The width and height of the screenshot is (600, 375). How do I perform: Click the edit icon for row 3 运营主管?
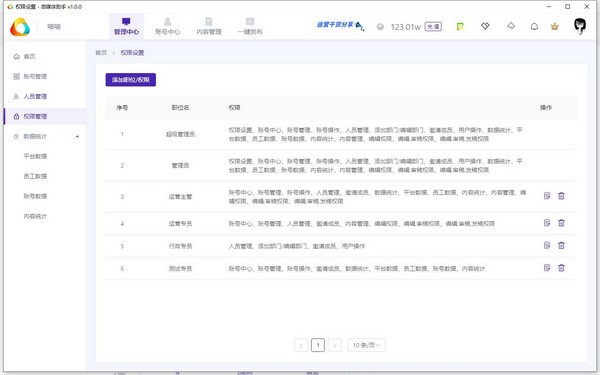coord(547,196)
